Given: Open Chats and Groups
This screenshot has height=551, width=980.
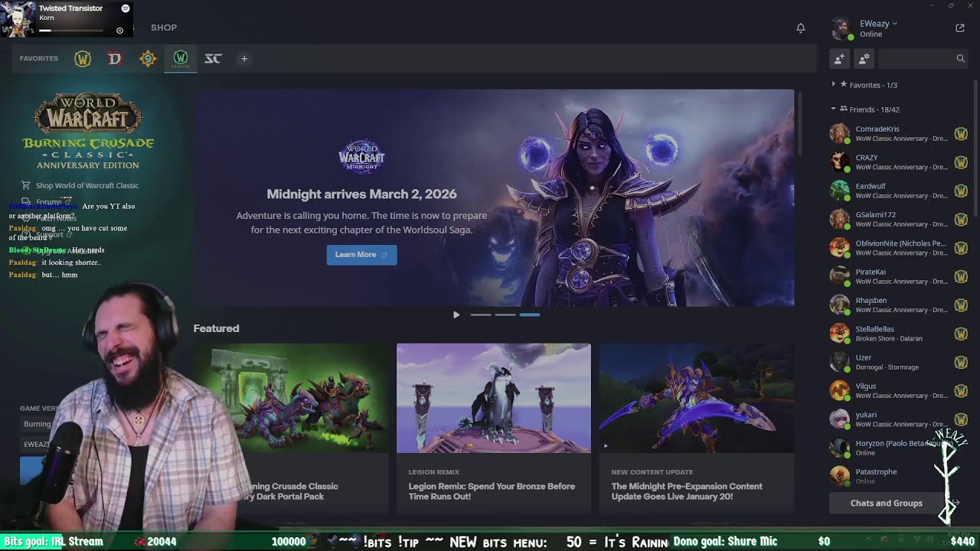Looking at the screenshot, I should tap(887, 503).
